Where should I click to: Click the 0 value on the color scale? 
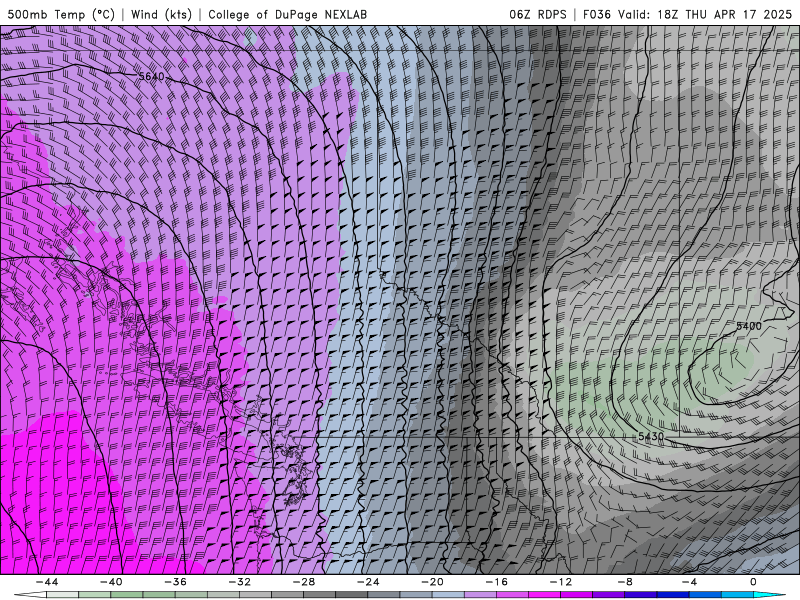coord(753,582)
